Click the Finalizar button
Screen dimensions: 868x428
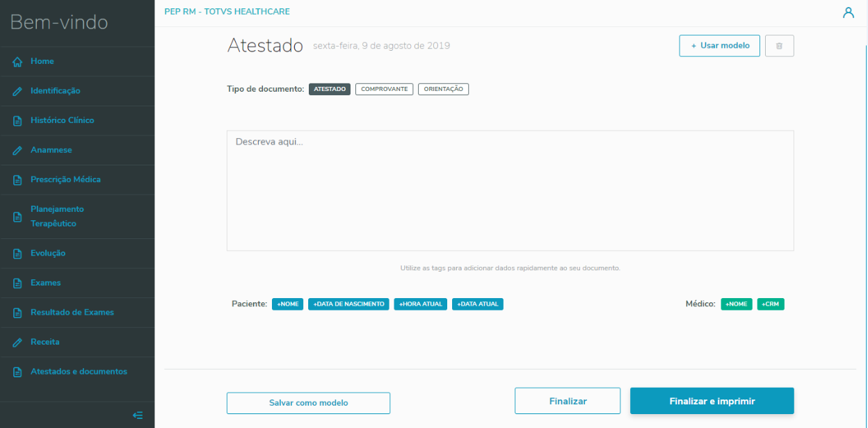point(568,401)
